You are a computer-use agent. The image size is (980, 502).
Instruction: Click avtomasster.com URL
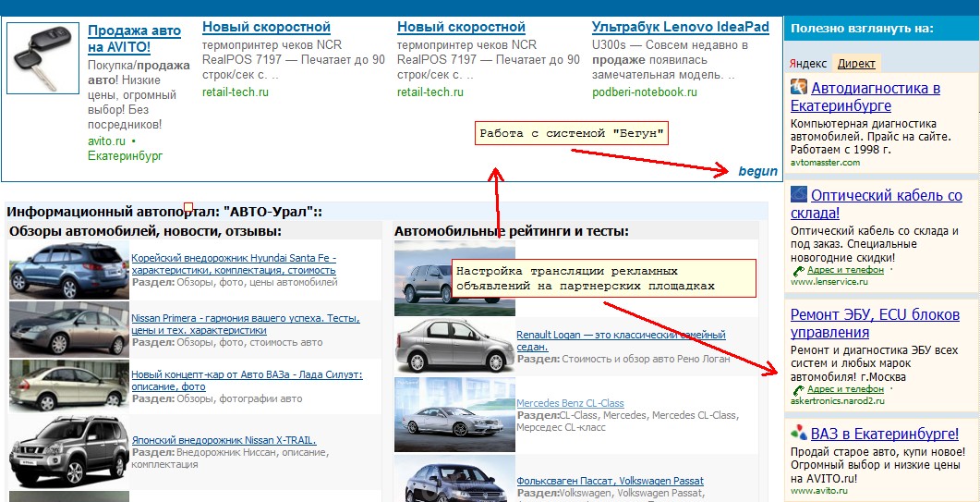coord(825,163)
